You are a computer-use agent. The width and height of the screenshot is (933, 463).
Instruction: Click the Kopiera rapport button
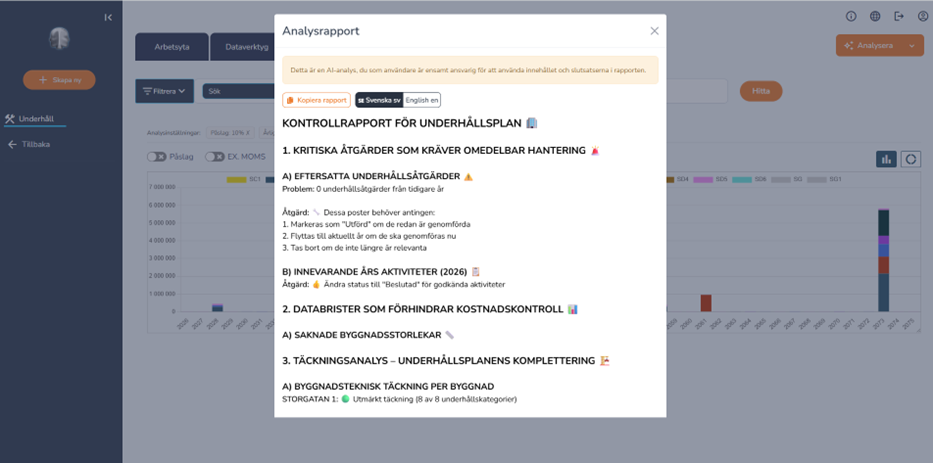point(317,100)
